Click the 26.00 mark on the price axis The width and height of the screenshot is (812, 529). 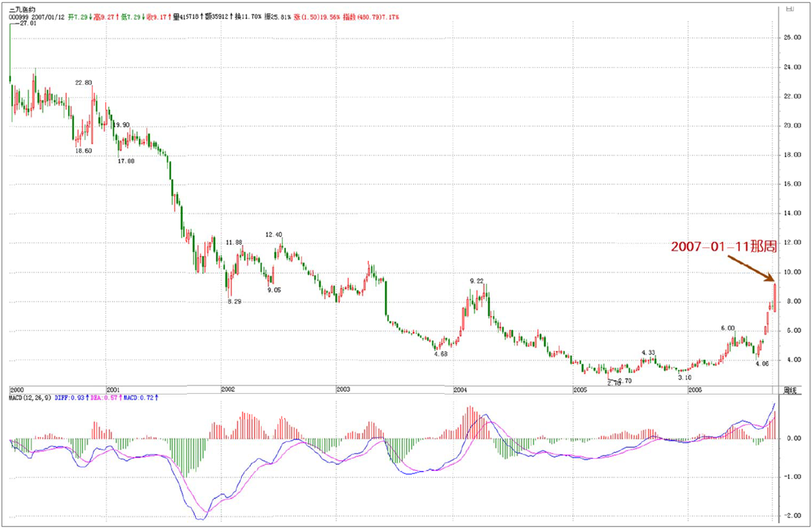pos(793,38)
